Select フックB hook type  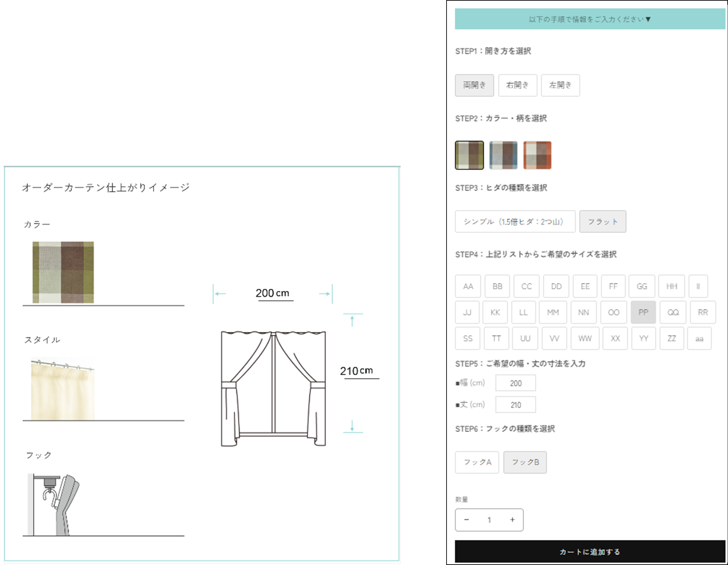coord(525,462)
